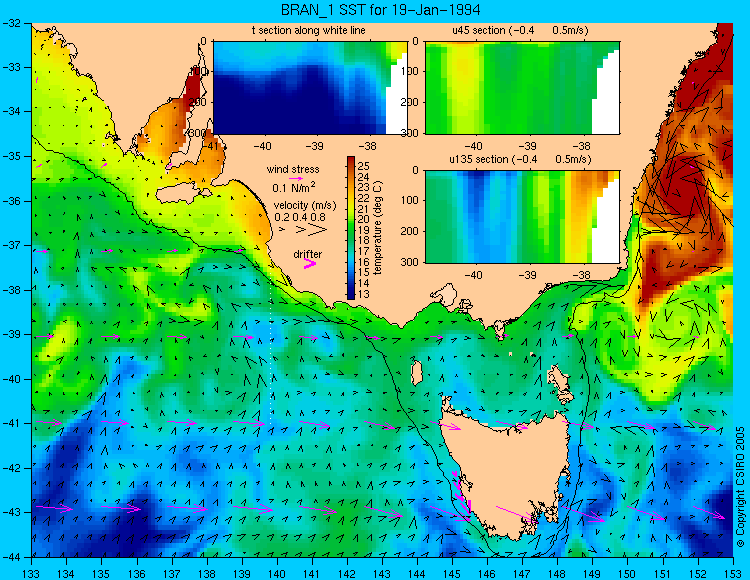This screenshot has width=750, height=580.
Task: Click longitude label 146 on bottom axis
Action: click(x=487, y=573)
